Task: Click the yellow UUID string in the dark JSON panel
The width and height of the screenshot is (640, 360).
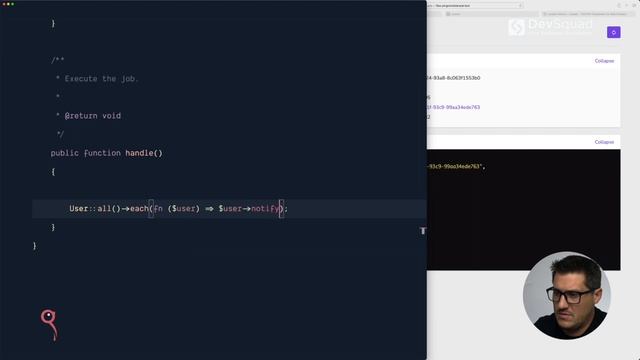Action: (456, 167)
